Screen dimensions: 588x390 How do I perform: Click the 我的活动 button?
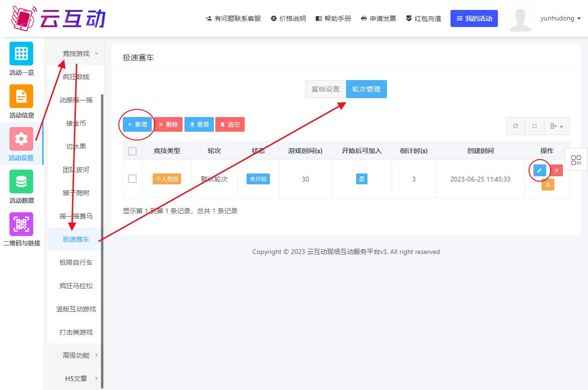(x=474, y=18)
